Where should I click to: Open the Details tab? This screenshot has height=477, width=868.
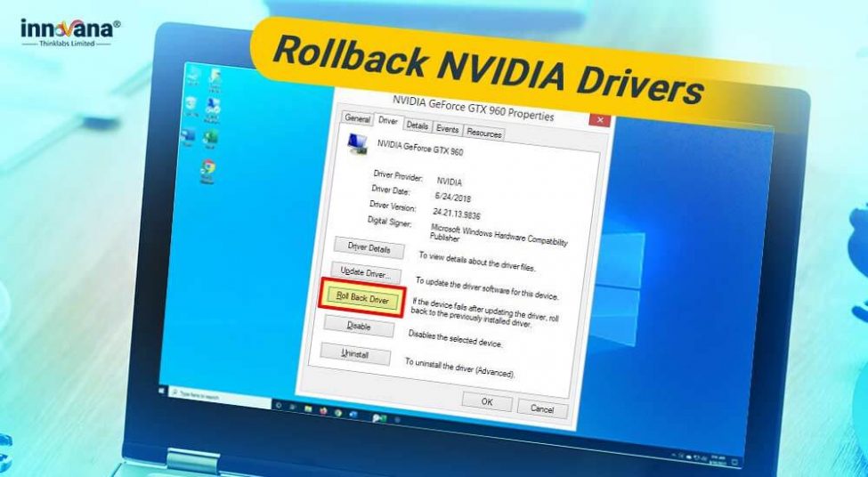(418, 125)
